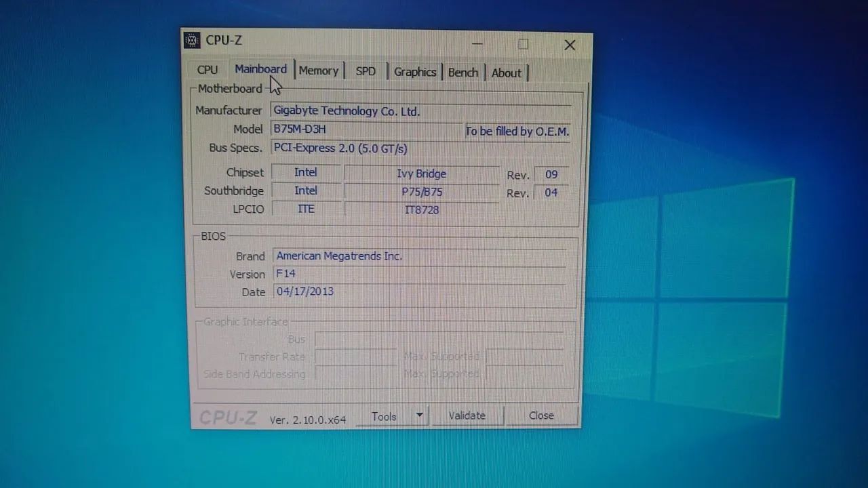Screen dimensions: 868x488
Task: Click the IT8728 LPCIO field
Action: coord(422,209)
